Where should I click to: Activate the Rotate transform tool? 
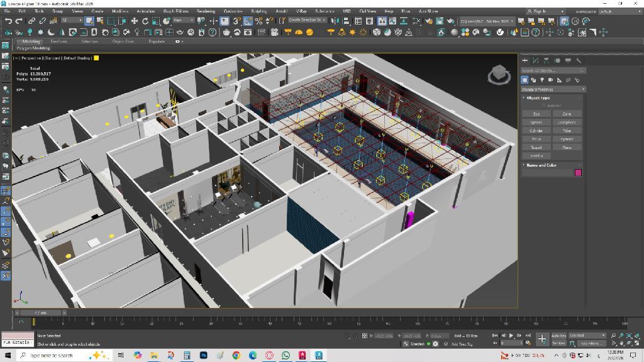point(145,21)
